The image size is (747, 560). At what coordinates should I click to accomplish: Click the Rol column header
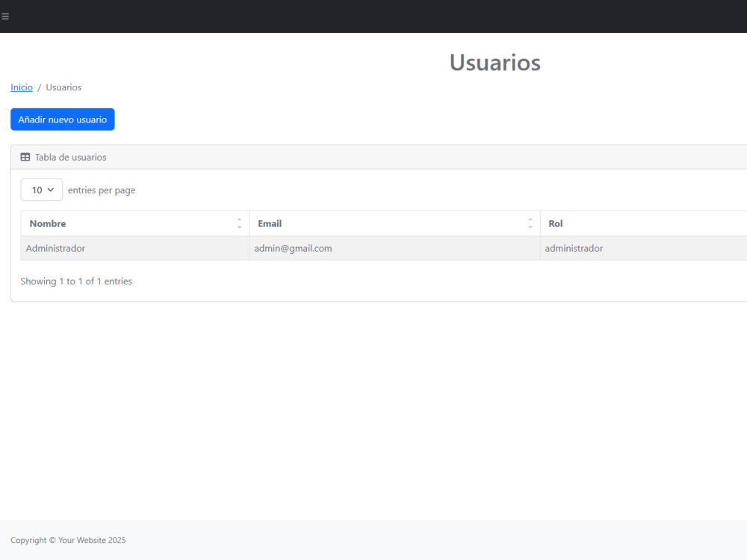click(x=644, y=223)
